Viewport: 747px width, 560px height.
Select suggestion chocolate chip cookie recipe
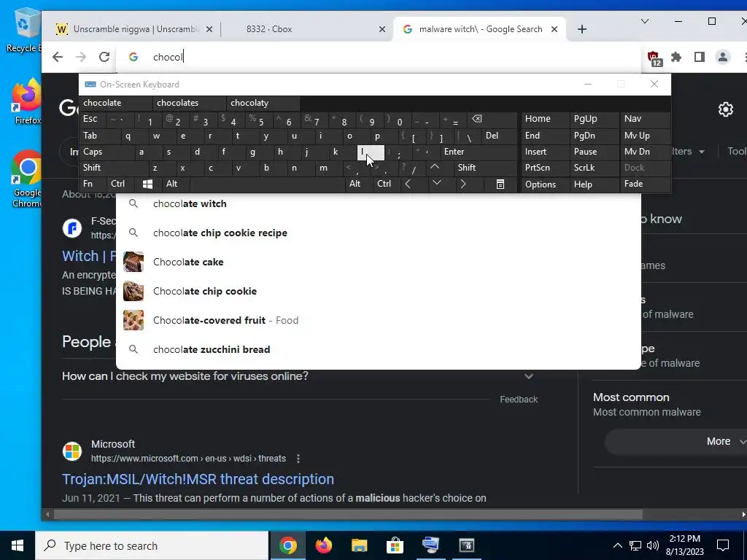[x=379, y=233]
